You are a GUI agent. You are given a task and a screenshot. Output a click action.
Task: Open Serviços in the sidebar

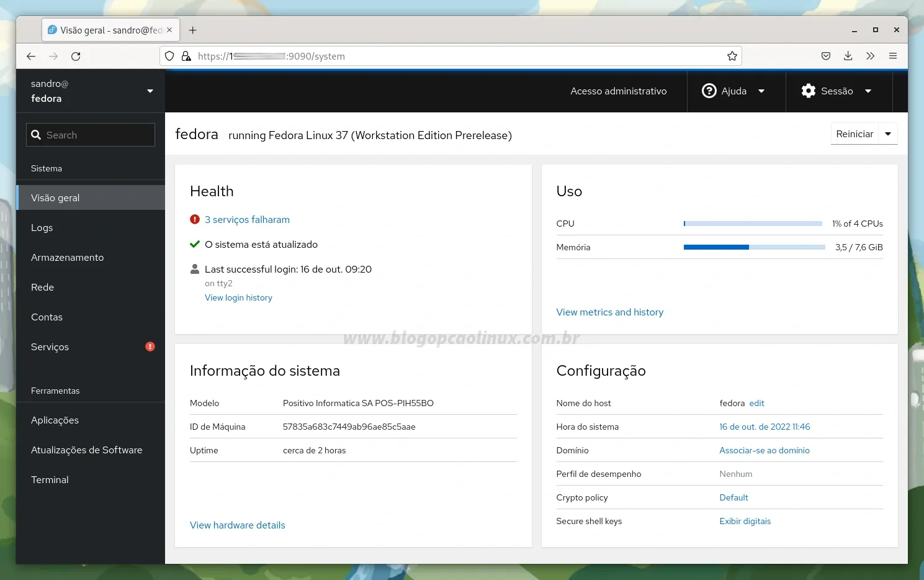click(91, 347)
